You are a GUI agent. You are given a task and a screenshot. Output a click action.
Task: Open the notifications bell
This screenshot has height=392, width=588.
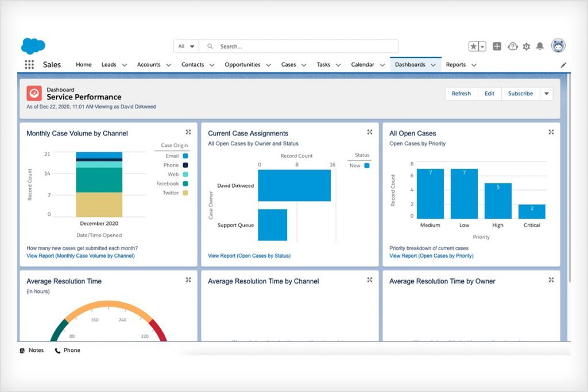tap(540, 46)
